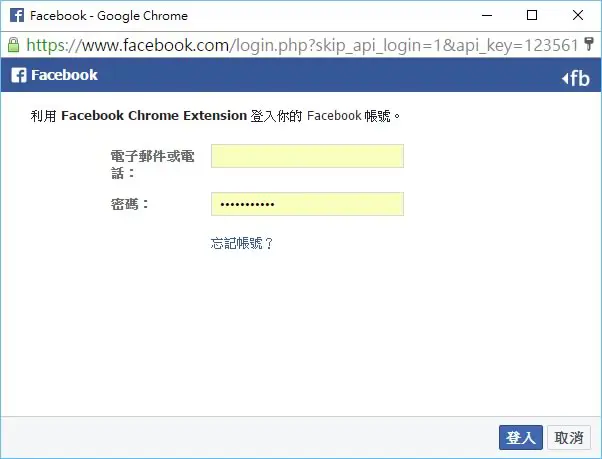
Task: Click the green padlock security icon
Action: (x=13, y=45)
